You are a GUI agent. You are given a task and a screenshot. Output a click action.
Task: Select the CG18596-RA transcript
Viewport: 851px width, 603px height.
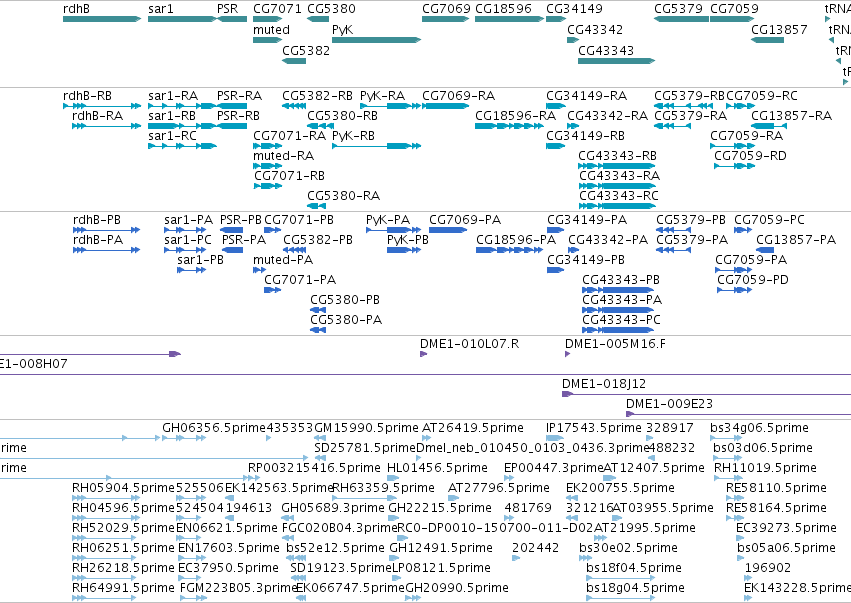509,126
